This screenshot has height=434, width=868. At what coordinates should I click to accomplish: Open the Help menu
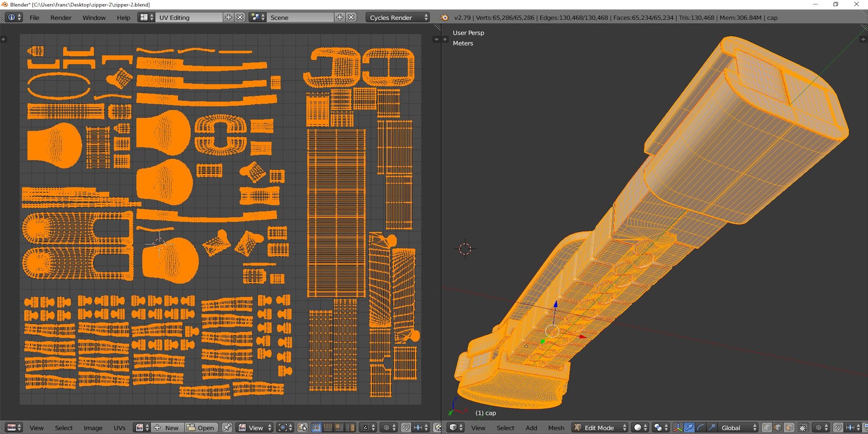coord(123,18)
